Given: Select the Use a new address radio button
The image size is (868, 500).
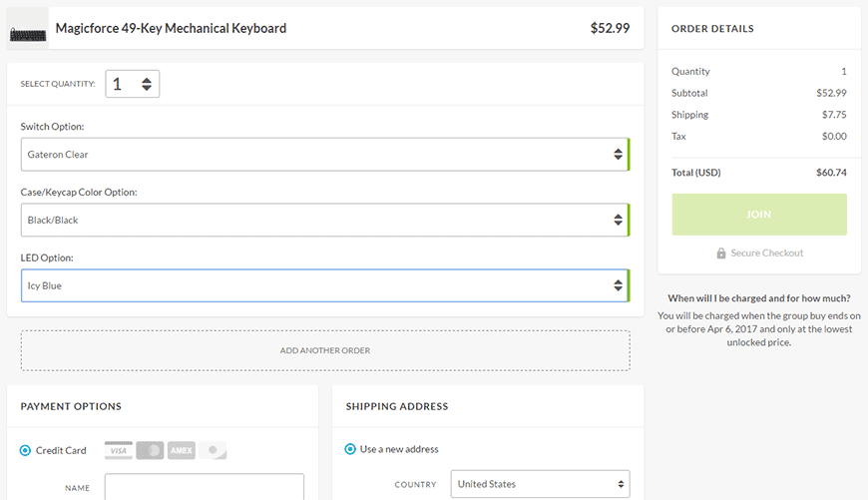Looking at the screenshot, I should click(x=350, y=449).
